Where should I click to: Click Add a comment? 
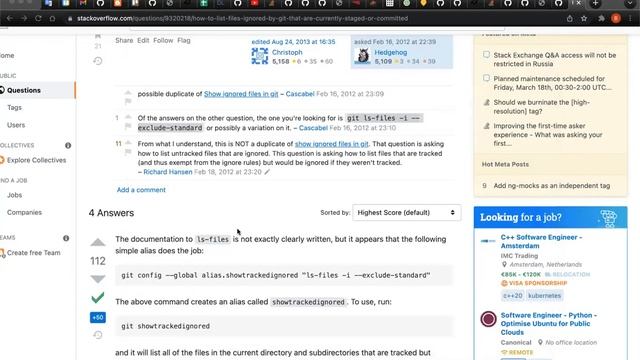[x=141, y=190]
